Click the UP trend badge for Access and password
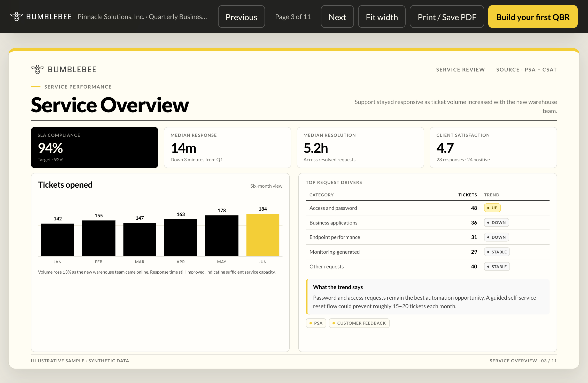The height and width of the screenshot is (383, 588). 492,208
